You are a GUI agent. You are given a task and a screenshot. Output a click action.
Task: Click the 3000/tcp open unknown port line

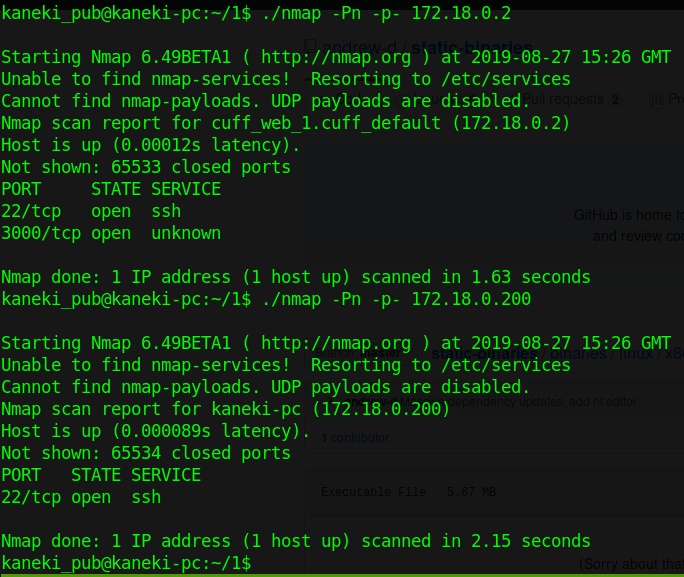pyautogui.click(x=111, y=233)
